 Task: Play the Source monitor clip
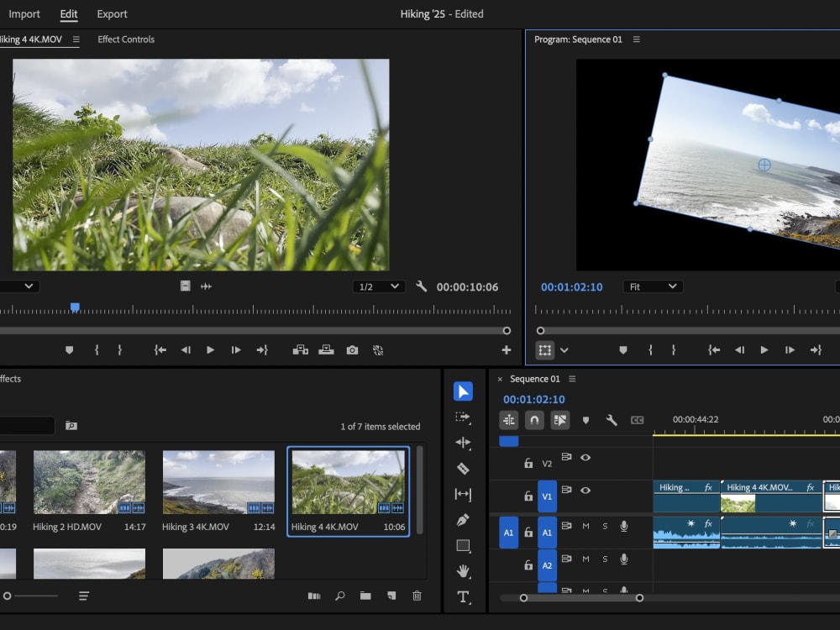coord(211,350)
